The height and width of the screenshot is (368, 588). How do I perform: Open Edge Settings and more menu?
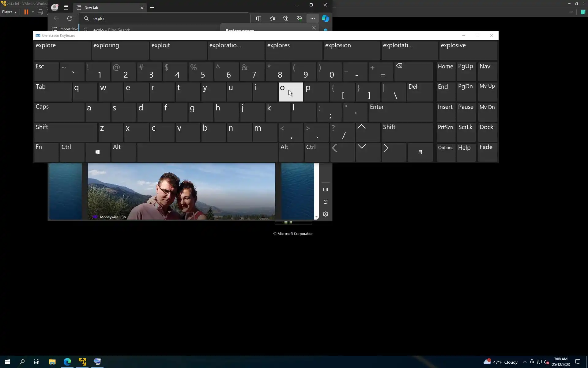[312, 18]
